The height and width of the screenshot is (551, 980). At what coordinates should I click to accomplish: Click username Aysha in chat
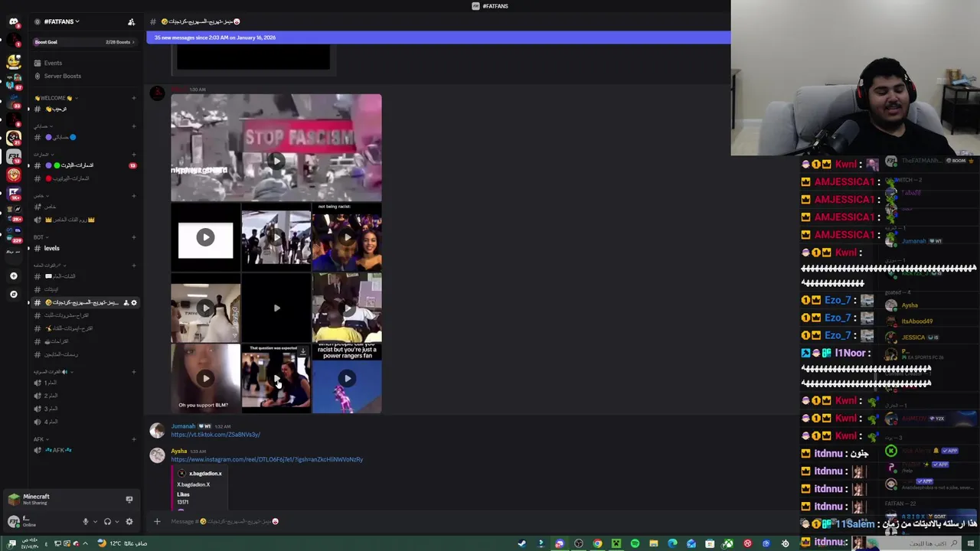178,451
